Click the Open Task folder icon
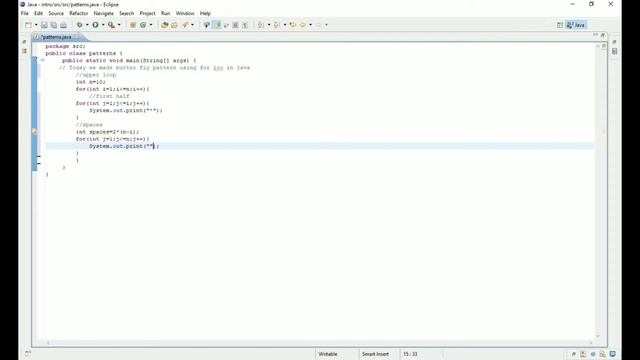 coord(175,25)
